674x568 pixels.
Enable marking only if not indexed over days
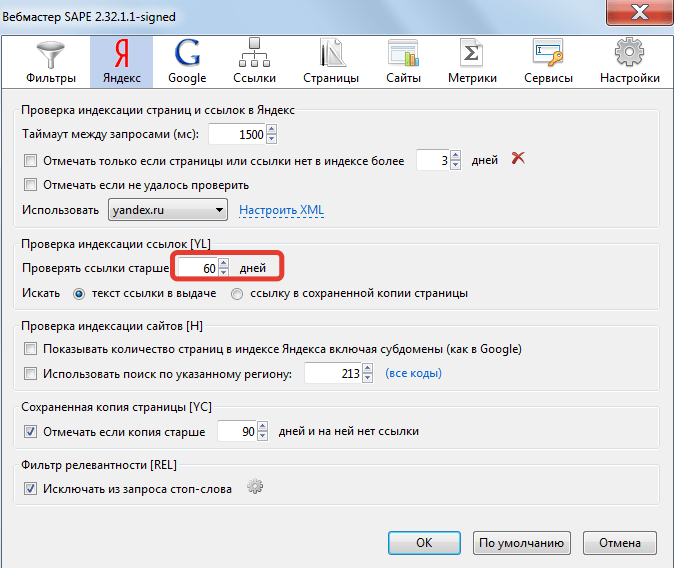31,161
